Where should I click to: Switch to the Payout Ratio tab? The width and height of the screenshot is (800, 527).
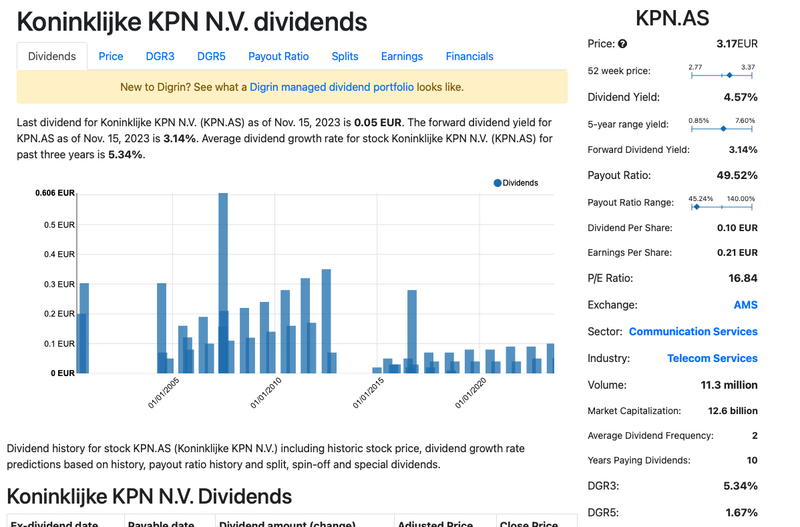click(x=279, y=56)
